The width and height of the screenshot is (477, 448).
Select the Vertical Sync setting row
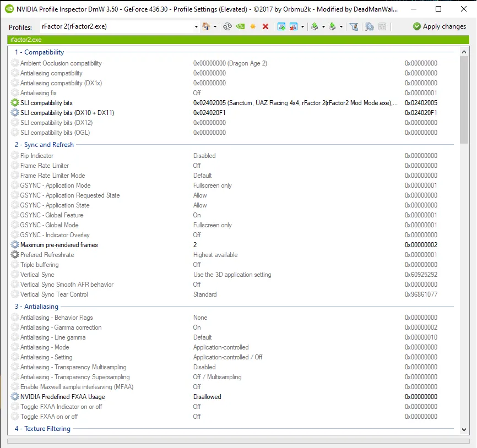(37, 275)
